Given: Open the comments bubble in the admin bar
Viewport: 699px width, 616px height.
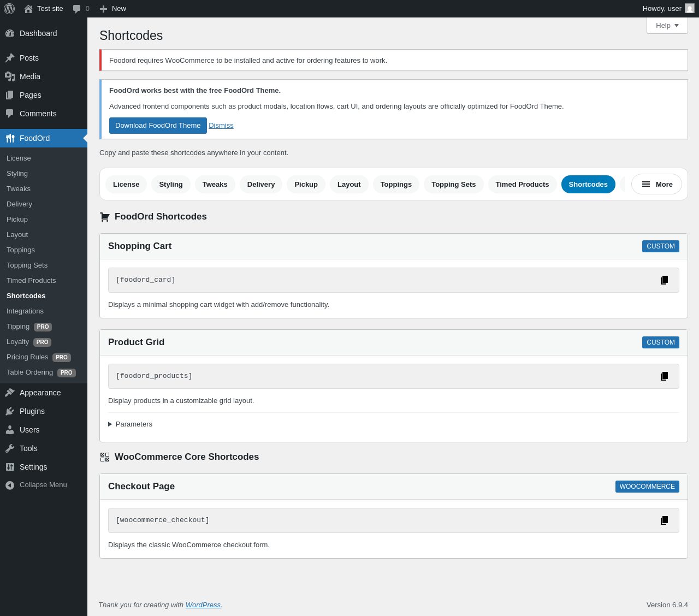Looking at the screenshot, I should pyautogui.click(x=77, y=9).
